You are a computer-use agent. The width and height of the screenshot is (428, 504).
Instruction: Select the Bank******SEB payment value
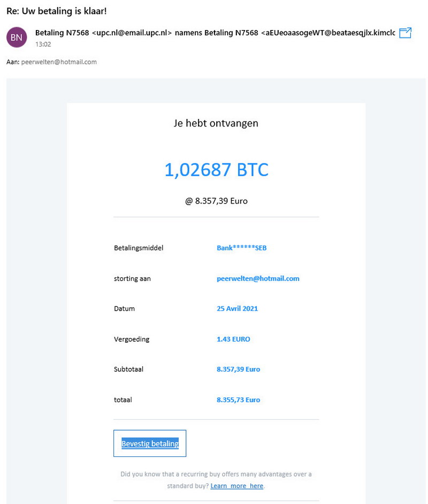pyautogui.click(x=241, y=248)
